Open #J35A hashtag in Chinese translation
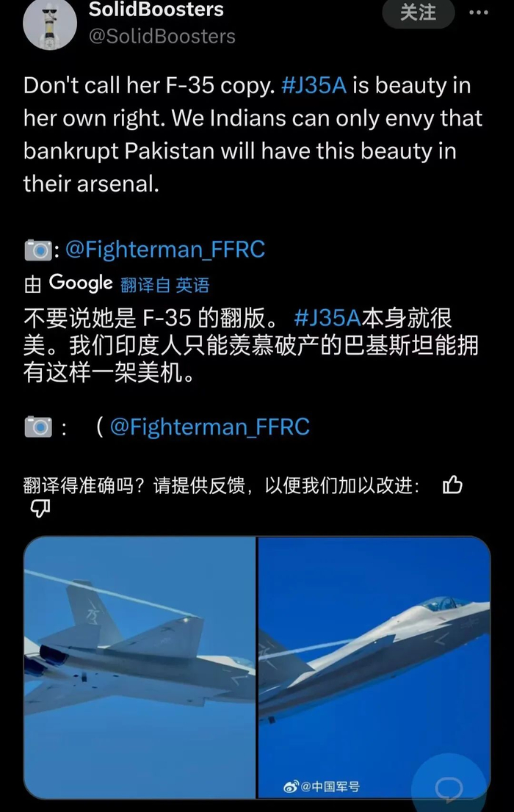Image resolution: width=514 pixels, height=812 pixels. [x=327, y=318]
